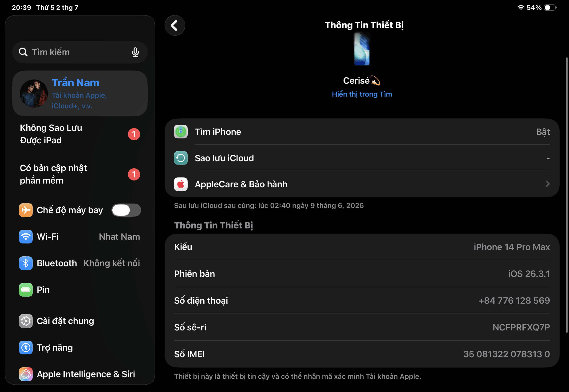Viewport: 569px width, 392px height.
Task: Open Apple Intelligence & Siri settings
Action: [x=80, y=374]
